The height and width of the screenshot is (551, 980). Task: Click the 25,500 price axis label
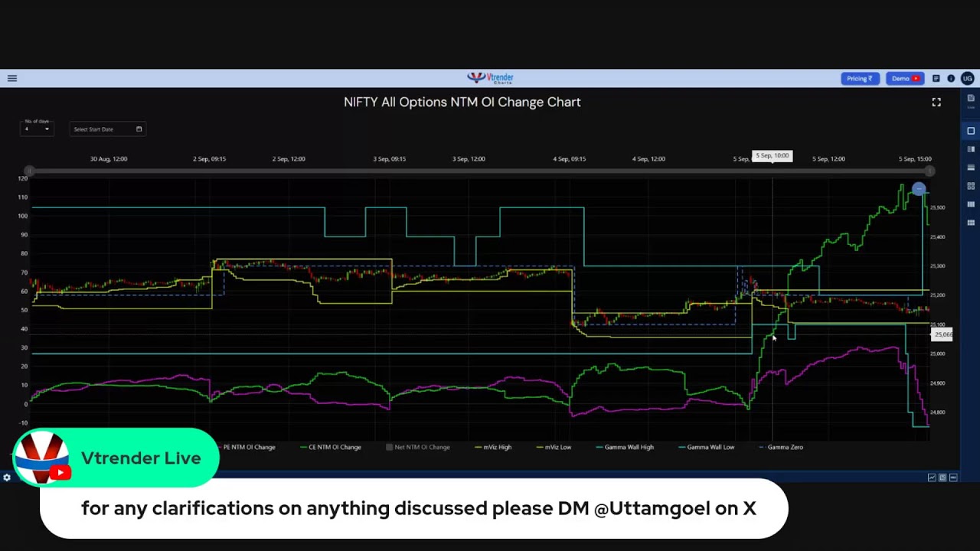[938, 207]
